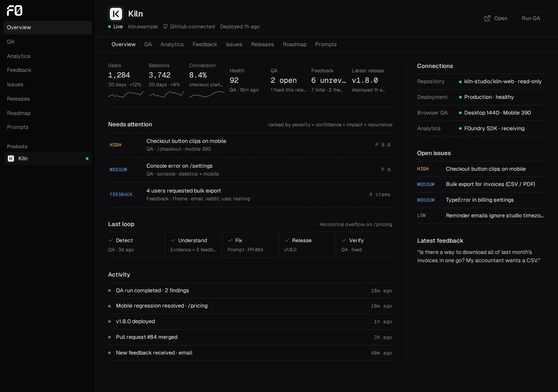
Task: Click the Run QA button
Action: 531,18
